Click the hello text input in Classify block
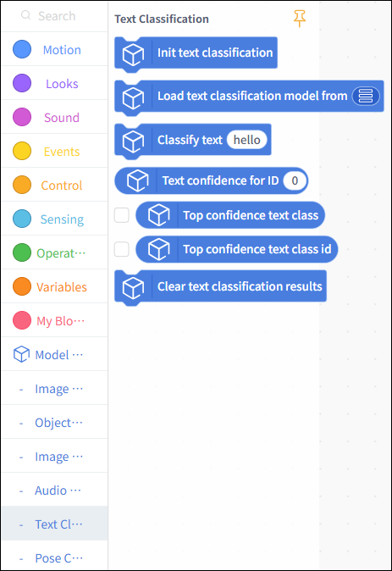 click(x=246, y=140)
